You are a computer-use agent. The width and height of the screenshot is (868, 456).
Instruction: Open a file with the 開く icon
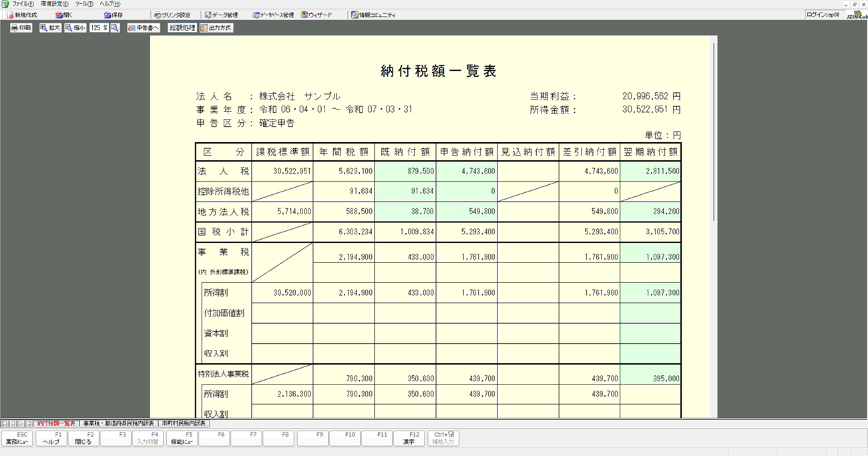point(59,15)
